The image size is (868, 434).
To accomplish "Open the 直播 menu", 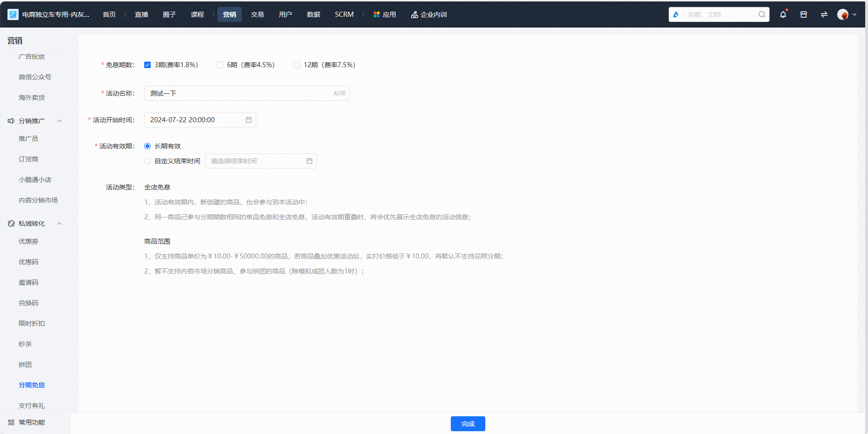I will [141, 14].
